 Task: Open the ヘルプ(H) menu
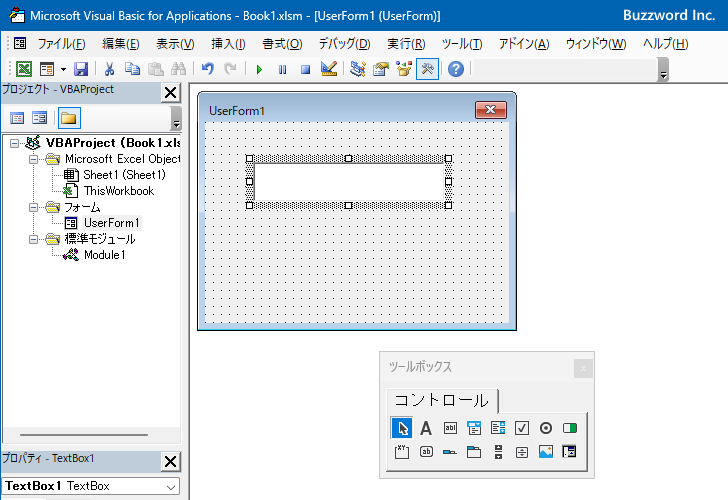click(665, 44)
